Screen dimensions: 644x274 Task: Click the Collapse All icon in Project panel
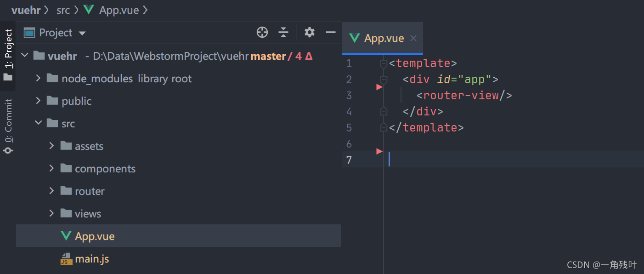tap(284, 32)
